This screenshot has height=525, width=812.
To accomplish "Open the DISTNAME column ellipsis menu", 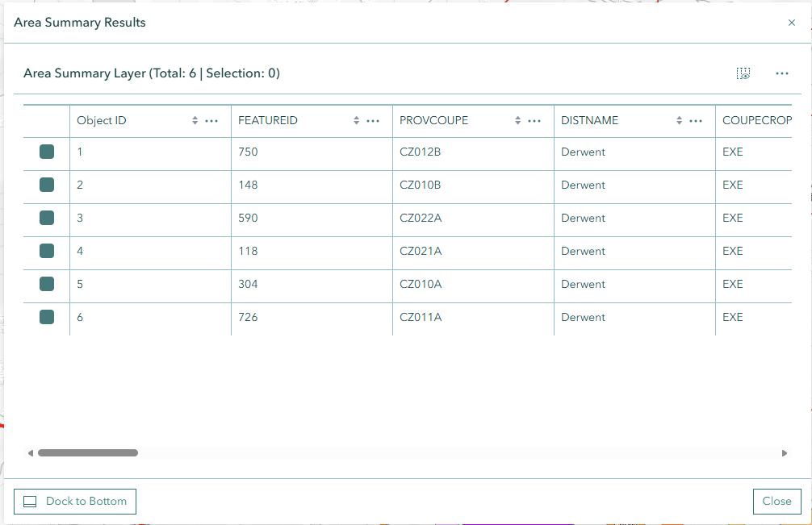I will pos(696,119).
